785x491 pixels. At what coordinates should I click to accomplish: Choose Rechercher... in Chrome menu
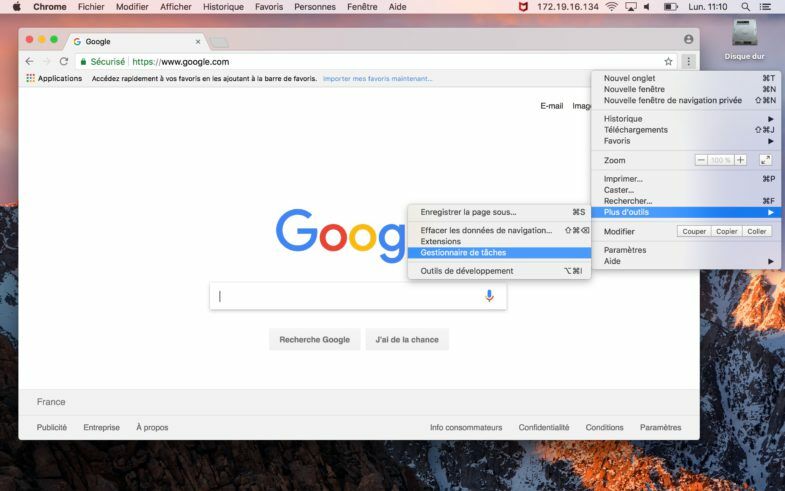pos(686,201)
